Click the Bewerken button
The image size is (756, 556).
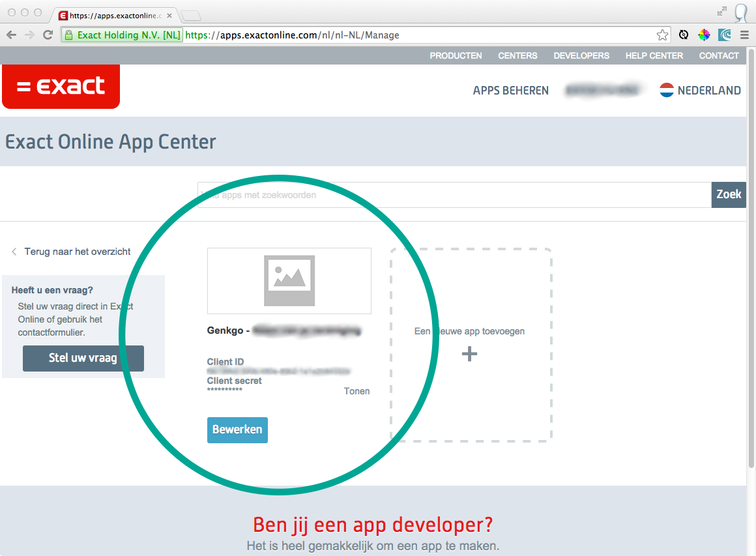click(x=237, y=430)
